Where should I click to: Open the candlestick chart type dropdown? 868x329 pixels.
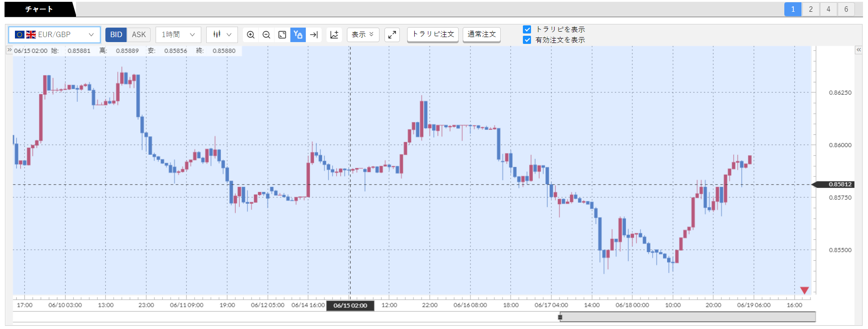pos(222,34)
